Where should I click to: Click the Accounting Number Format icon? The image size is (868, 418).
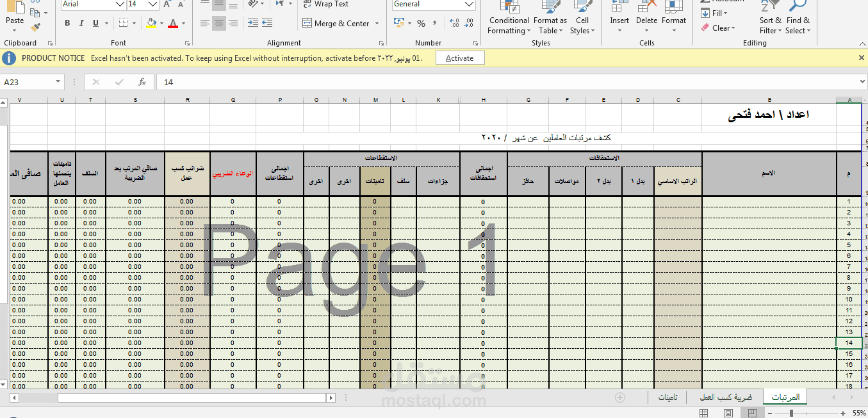[x=398, y=24]
